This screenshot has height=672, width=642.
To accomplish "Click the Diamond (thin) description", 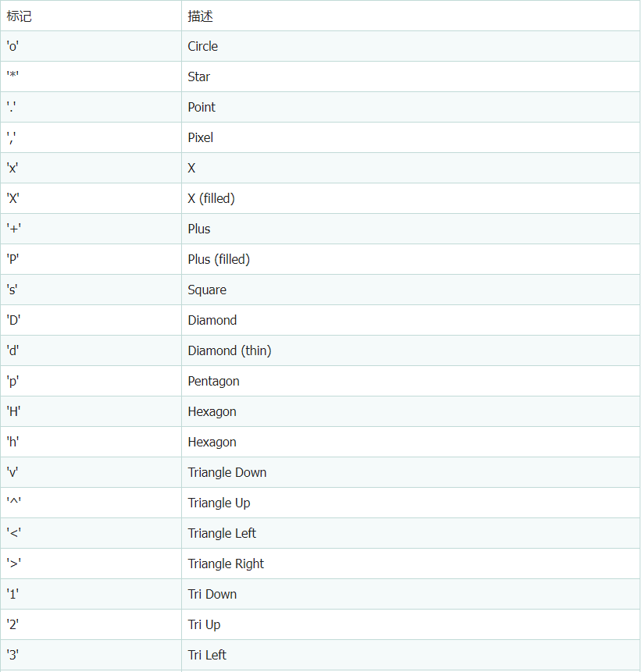I will [x=230, y=350].
